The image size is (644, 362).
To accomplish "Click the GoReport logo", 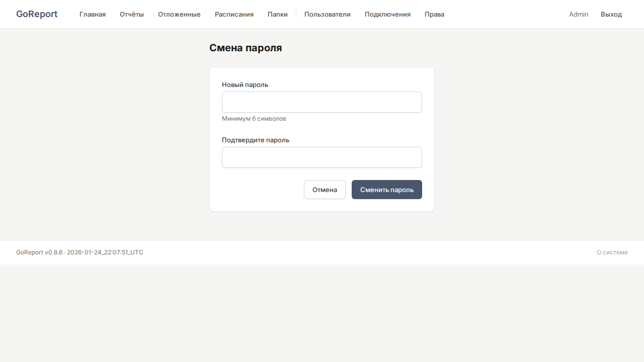I will click(37, 14).
